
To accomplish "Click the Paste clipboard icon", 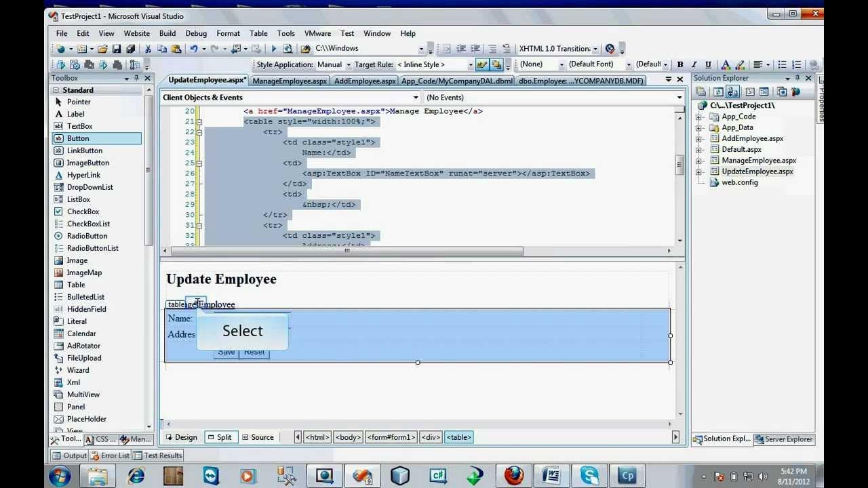I will coord(176,49).
